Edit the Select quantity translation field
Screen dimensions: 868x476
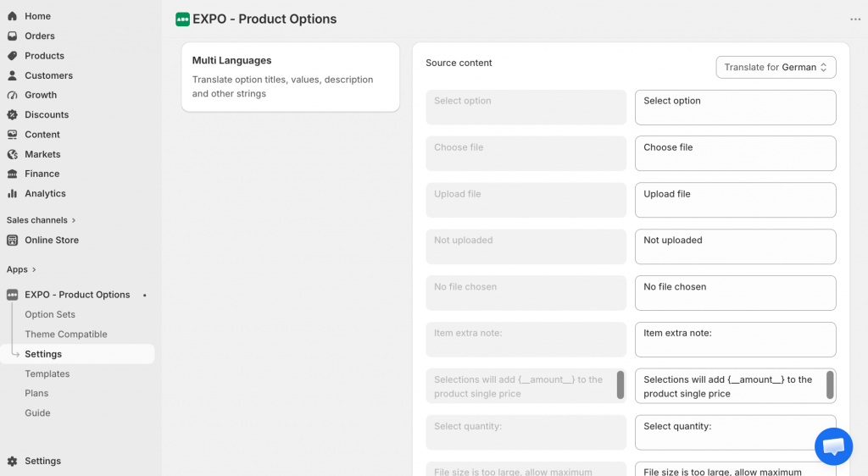[x=735, y=432]
